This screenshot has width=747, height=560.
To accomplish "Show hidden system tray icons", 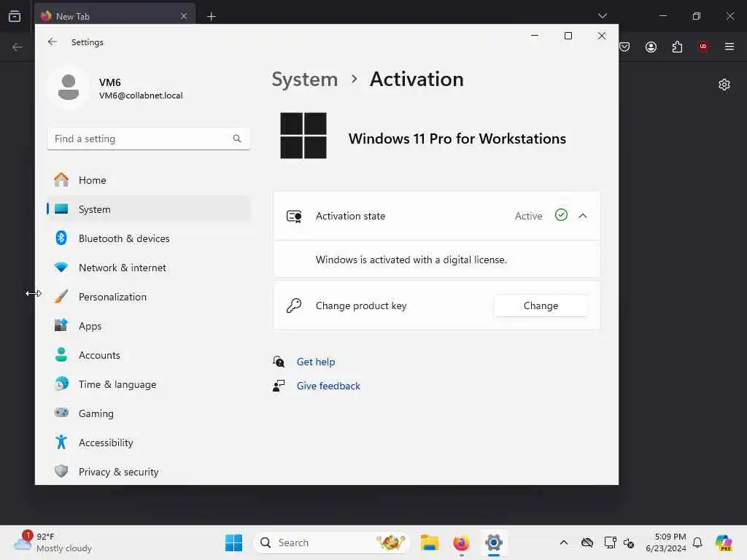I will [x=564, y=542].
